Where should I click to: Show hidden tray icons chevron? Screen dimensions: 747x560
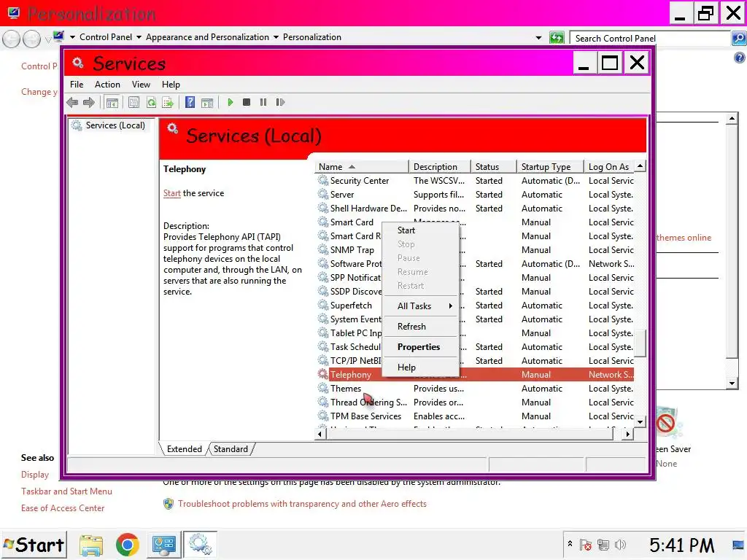(x=570, y=543)
